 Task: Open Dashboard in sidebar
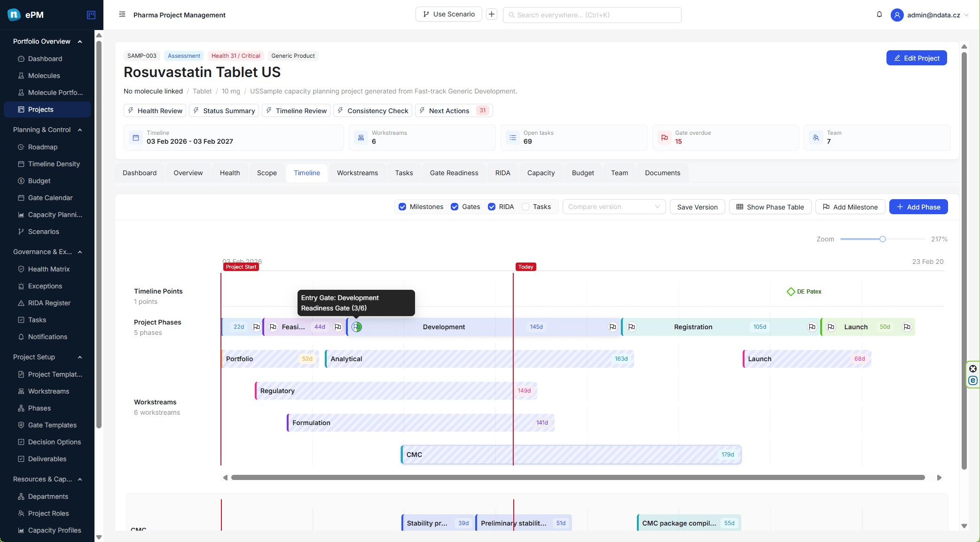[x=45, y=59]
